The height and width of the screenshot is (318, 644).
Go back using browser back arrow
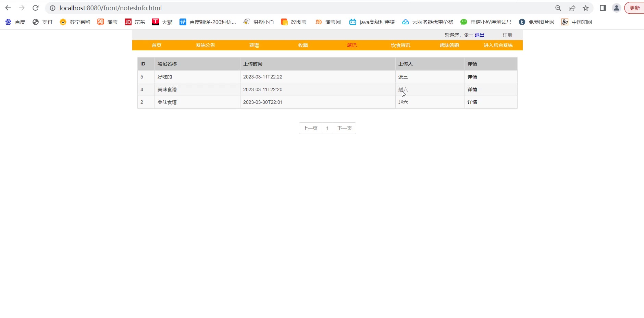tap(8, 8)
